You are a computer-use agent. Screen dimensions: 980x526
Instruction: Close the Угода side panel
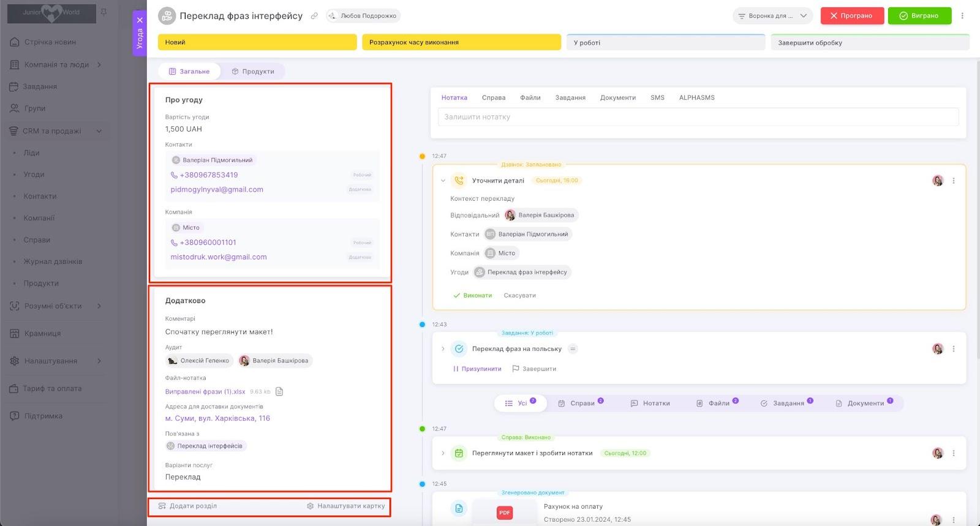point(140,20)
